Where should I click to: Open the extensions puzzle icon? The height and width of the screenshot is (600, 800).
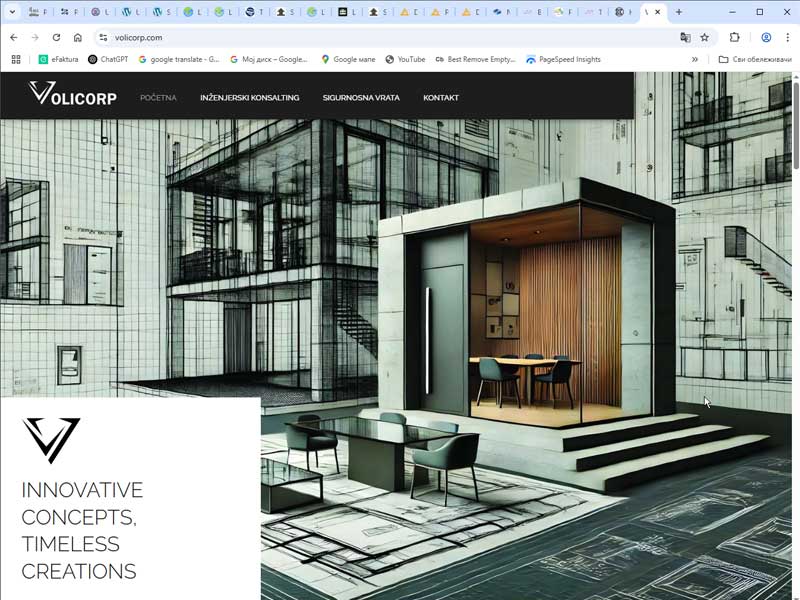pyautogui.click(x=735, y=37)
